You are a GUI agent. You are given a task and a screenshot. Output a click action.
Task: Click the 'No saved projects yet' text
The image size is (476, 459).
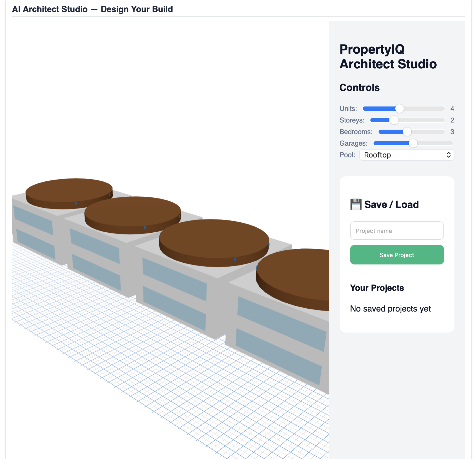(390, 309)
